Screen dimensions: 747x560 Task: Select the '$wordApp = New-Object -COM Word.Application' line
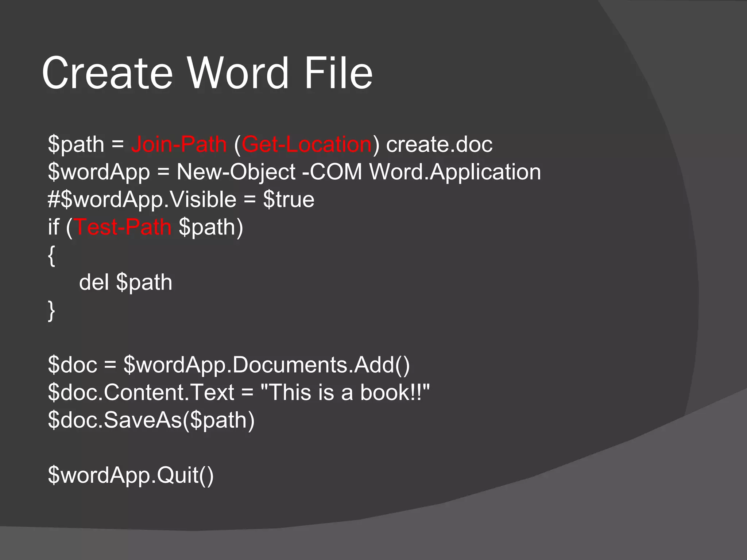pyautogui.click(x=294, y=172)
